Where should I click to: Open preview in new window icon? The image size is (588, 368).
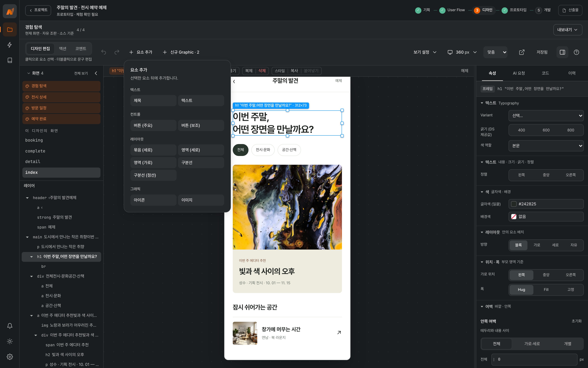point(522,52)
